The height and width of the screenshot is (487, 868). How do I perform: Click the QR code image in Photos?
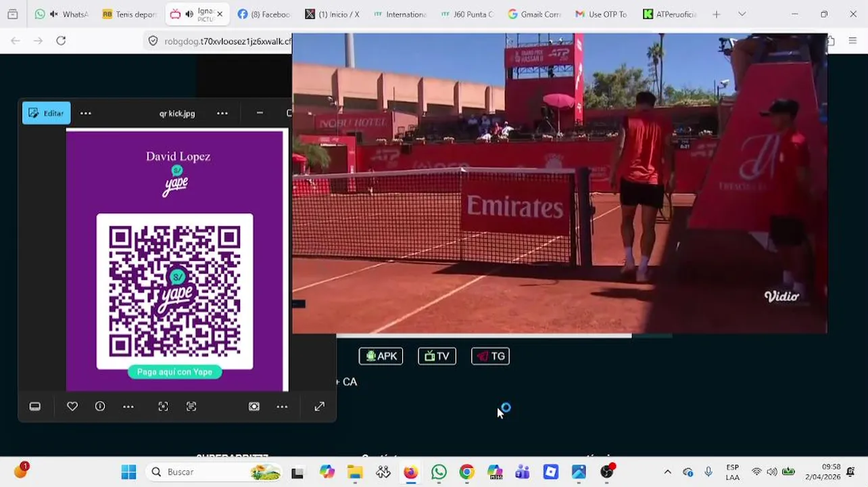[x=174, y=292]
